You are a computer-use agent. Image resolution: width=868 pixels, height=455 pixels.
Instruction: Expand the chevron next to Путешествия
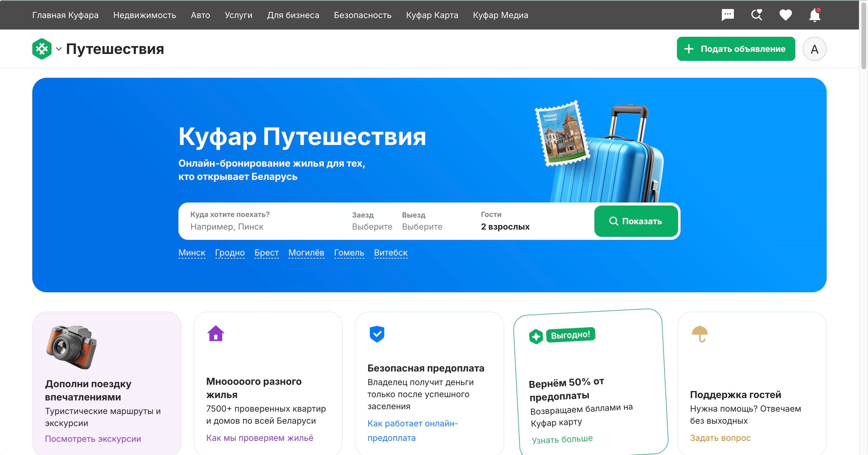[59, 49]
